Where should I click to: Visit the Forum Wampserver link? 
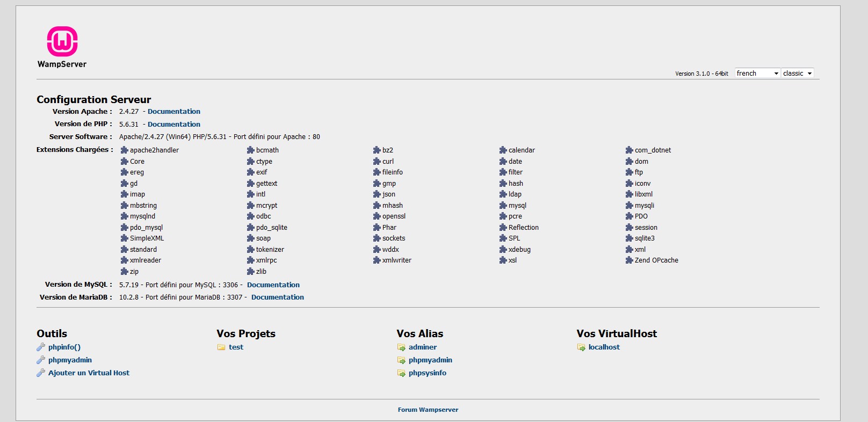point(428,410)
